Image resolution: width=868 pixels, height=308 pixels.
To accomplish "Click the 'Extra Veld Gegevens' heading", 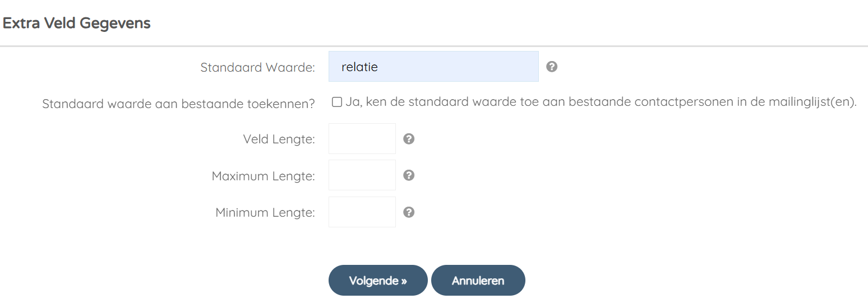I will coord(77,24).
